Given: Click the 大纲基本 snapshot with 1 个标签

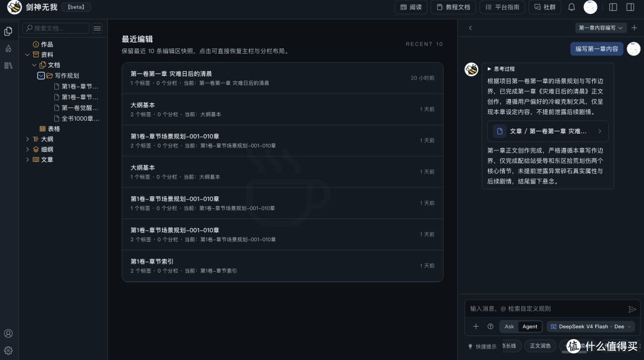Looking at the screenshot, I should (x=282, y=172).
